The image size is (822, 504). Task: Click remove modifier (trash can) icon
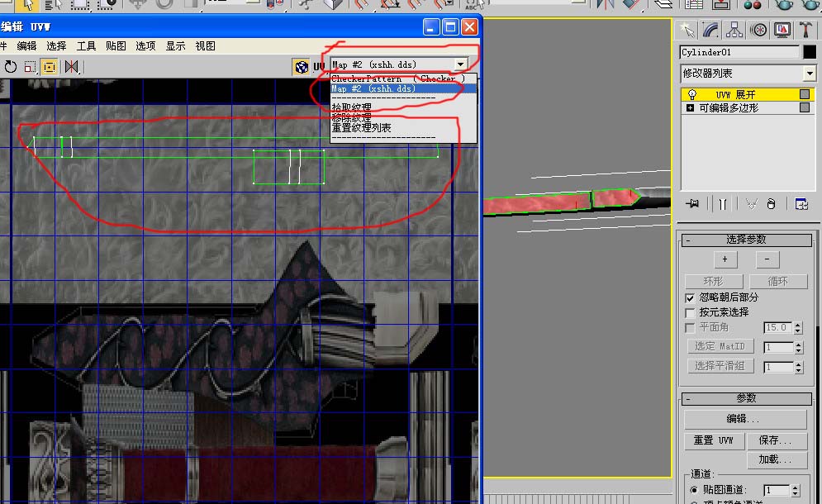tap(771, 204)
